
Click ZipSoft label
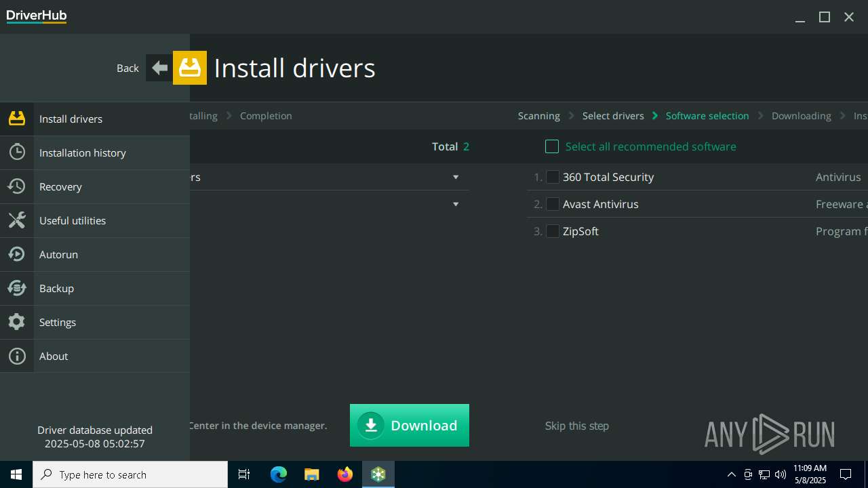(x=580, y=231)
